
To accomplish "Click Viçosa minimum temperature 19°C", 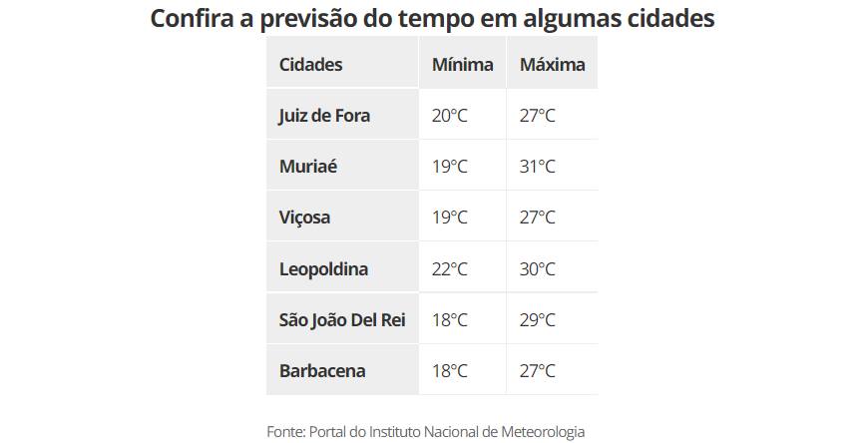I will click(x=449, y=218).
